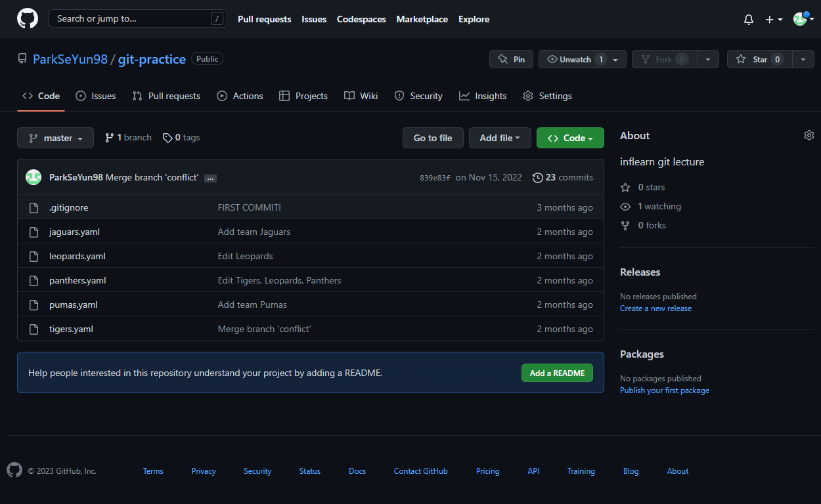Image resolution: width=821 pixels, height=504 pixels.
Task: Click the footer GitHub mark icon
Action: 14,470
